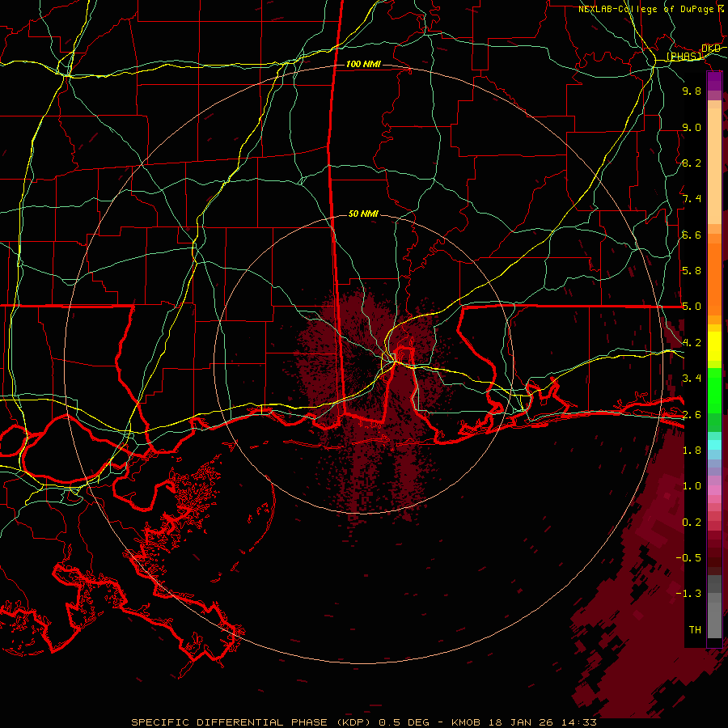
Task: Click the [PHAS] label above the color scale
Action: (x=684, y=57)
